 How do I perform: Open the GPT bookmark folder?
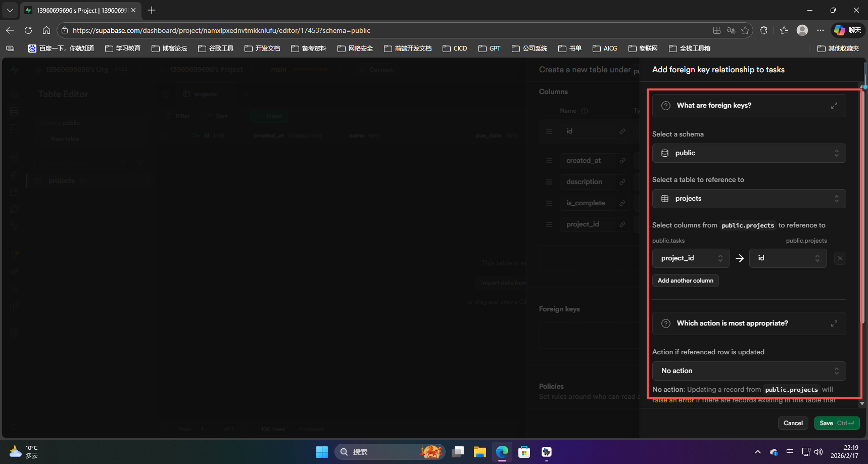pyautogui.click(x=490, y=49)
